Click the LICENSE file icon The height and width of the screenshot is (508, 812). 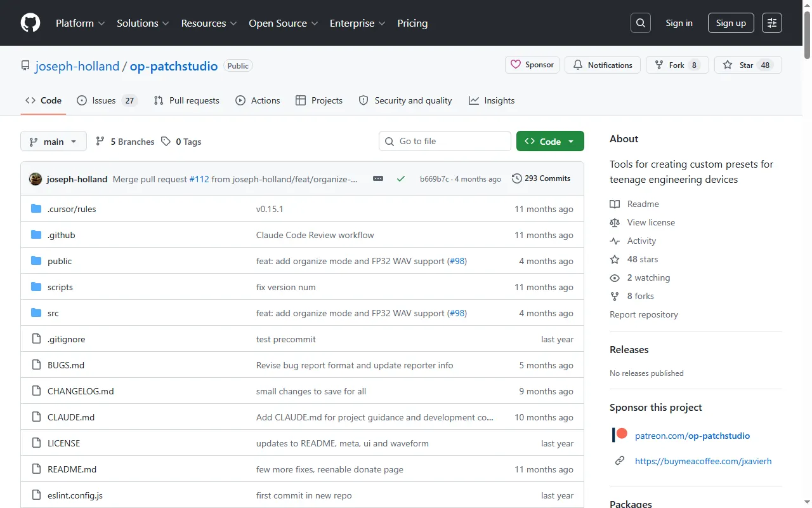click(x=36, y=443)
